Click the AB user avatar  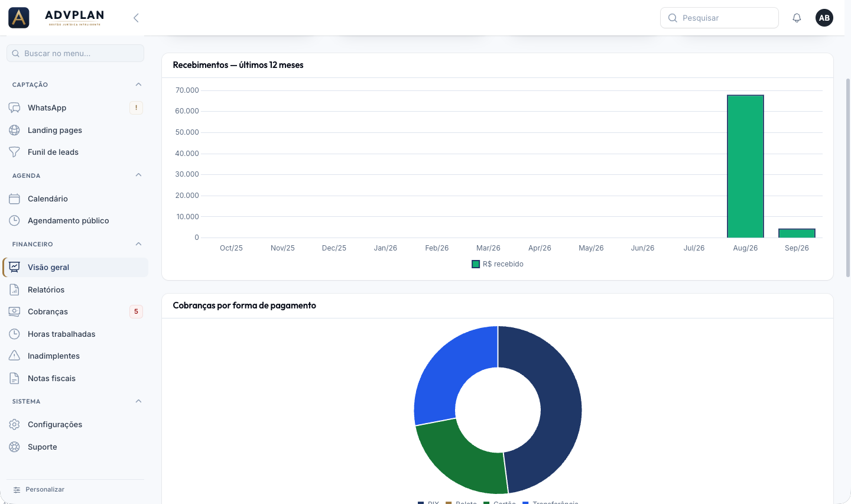[824, 18]
